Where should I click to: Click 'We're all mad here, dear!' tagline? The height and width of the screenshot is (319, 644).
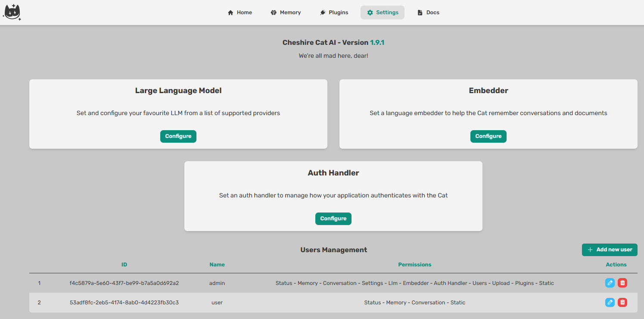pyautogui.click(x=333, y=56)
